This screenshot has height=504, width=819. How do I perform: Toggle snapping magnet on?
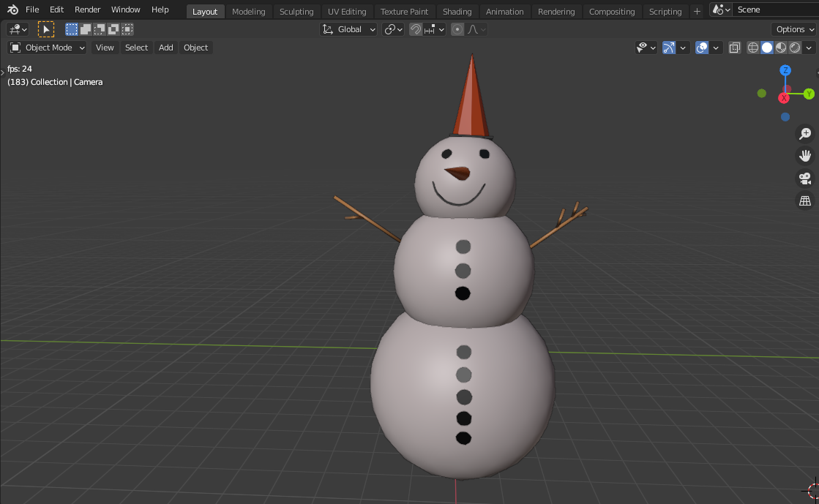(415, 29)
